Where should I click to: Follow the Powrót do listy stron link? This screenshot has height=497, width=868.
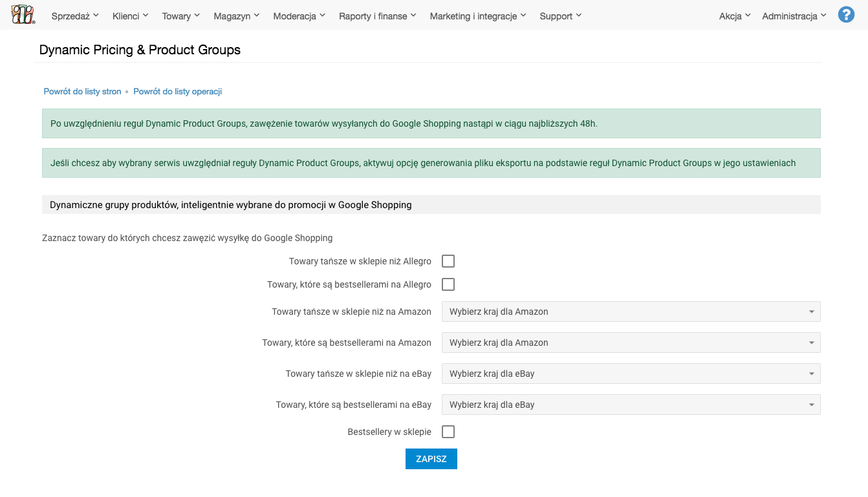(82, 92)
